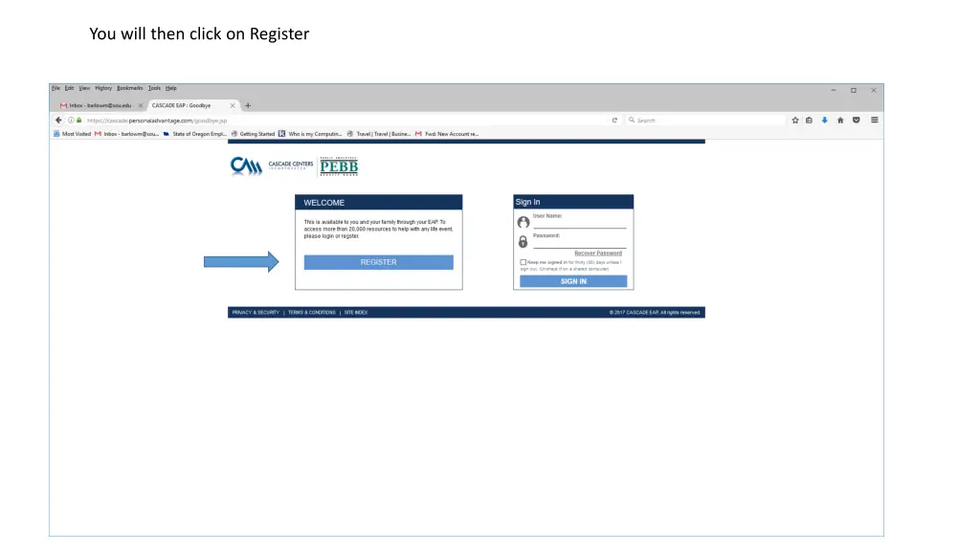Click the search magnifier icon in search box
This screenshot has height=551, width=980.
click(632, 120)
